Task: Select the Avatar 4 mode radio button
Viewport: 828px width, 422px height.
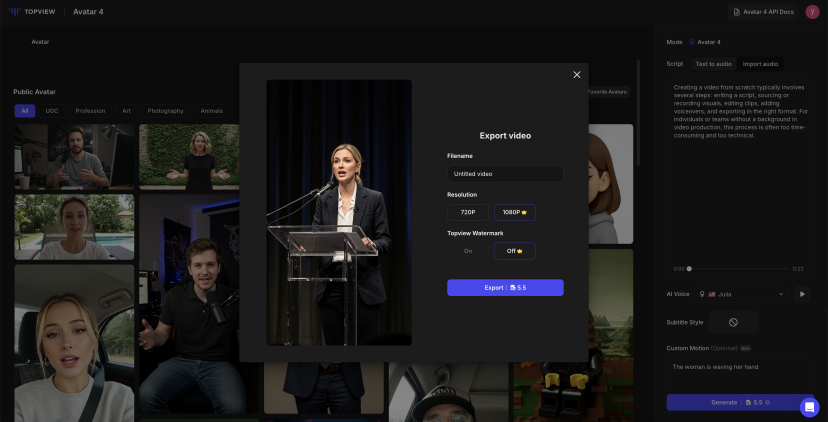Action: (x=691, y=42)
